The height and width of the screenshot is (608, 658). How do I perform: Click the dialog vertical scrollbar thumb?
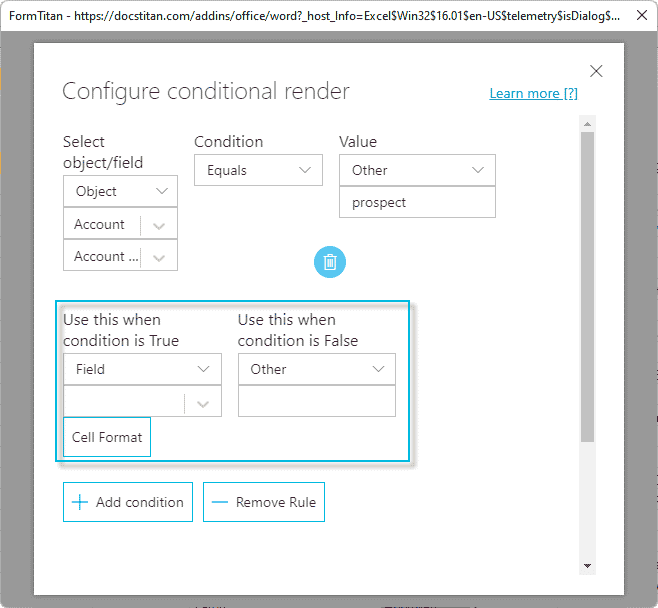[x=587, y=285]
